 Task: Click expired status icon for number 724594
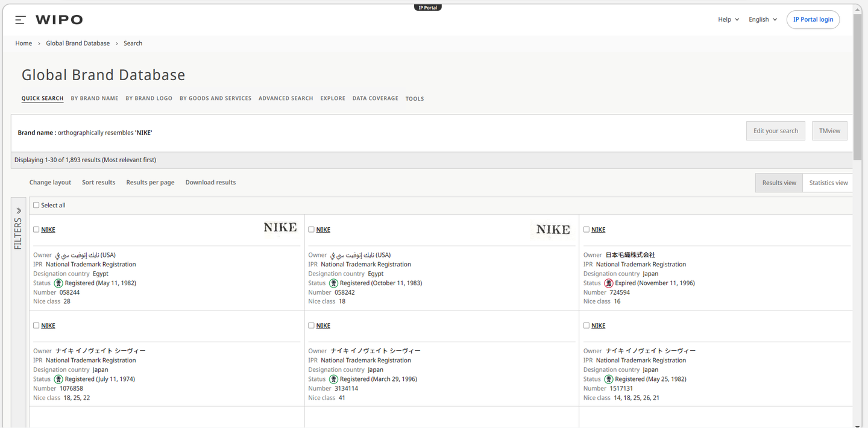click(x=609, y=283)
